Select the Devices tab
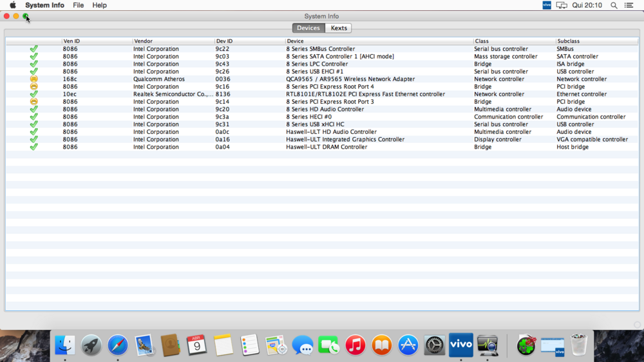The height and width of the screenshot is (362, 644). (308, 28)
